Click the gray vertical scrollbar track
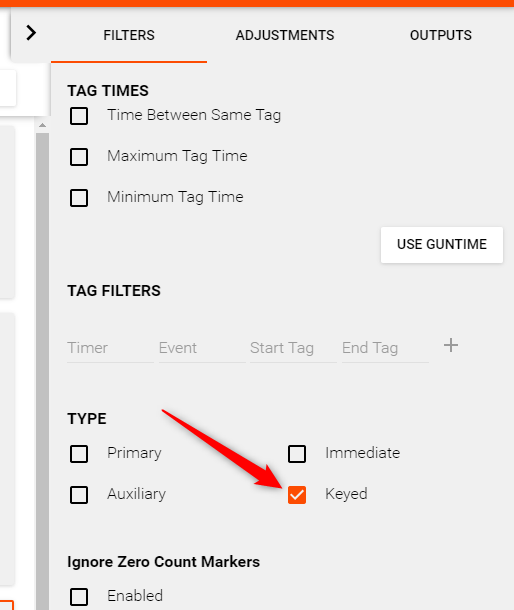The height and width of the screenshot is (610, 514). 42,372
